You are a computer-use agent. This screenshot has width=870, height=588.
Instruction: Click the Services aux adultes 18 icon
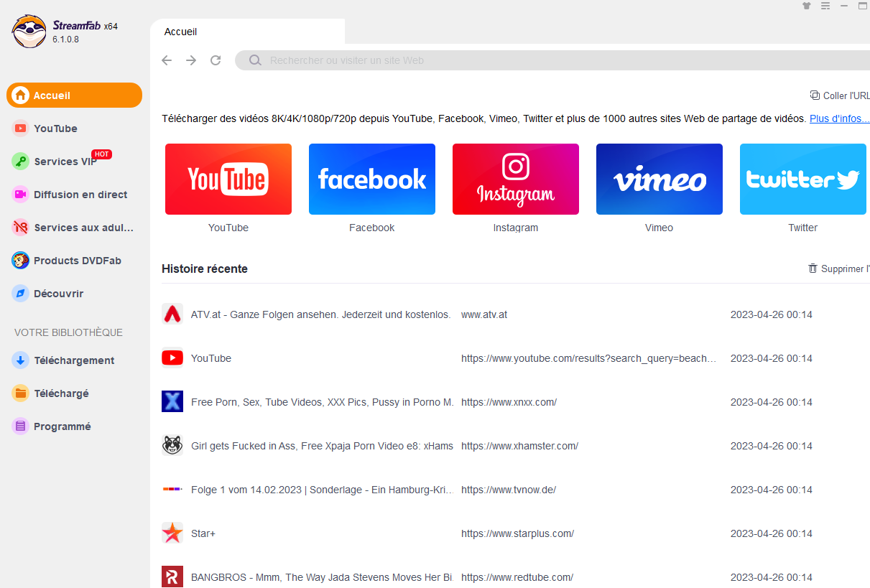21,228
